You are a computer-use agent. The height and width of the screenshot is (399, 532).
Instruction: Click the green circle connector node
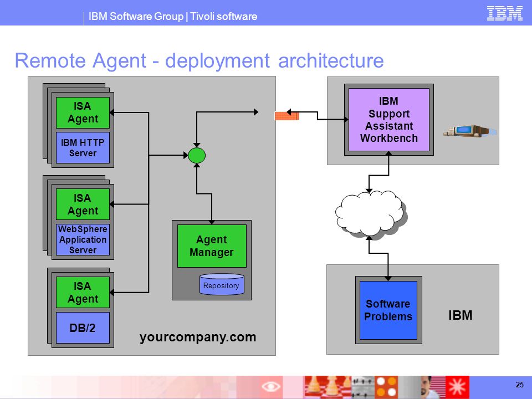[x=197, y=156]
